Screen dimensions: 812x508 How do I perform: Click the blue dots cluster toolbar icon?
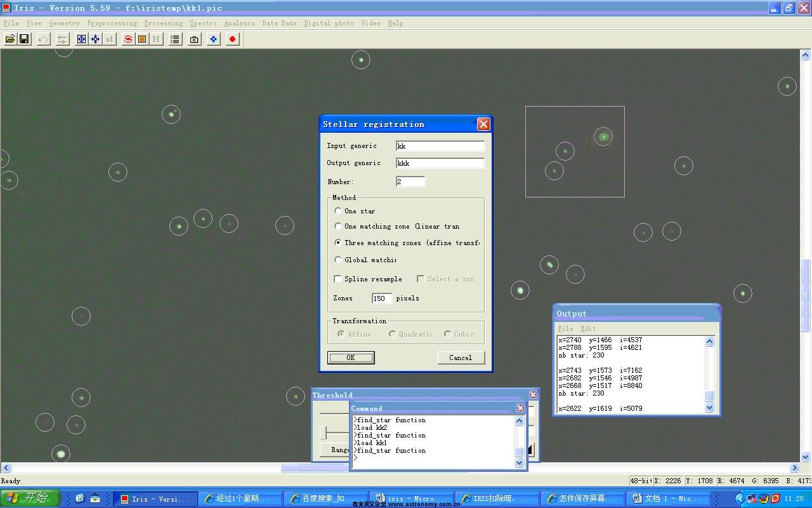pyautogui.click(x=213, y=39)
